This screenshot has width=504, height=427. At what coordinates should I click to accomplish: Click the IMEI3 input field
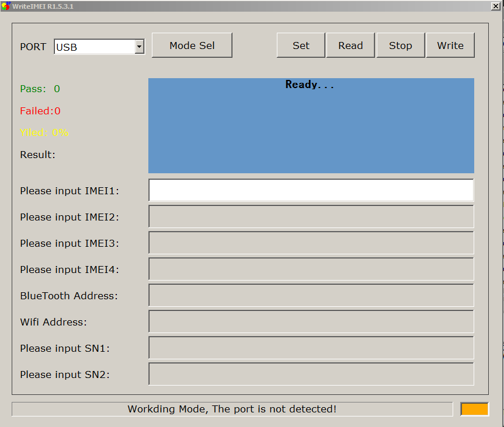[311, 243]
